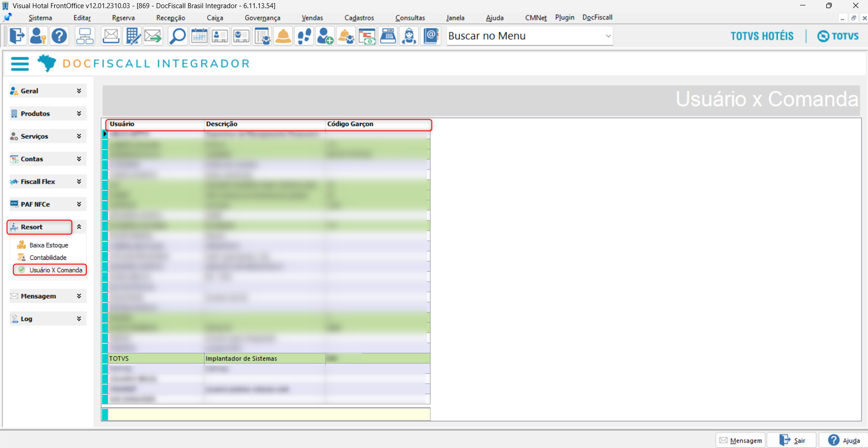Open the Reserva menu

(123, 18)
